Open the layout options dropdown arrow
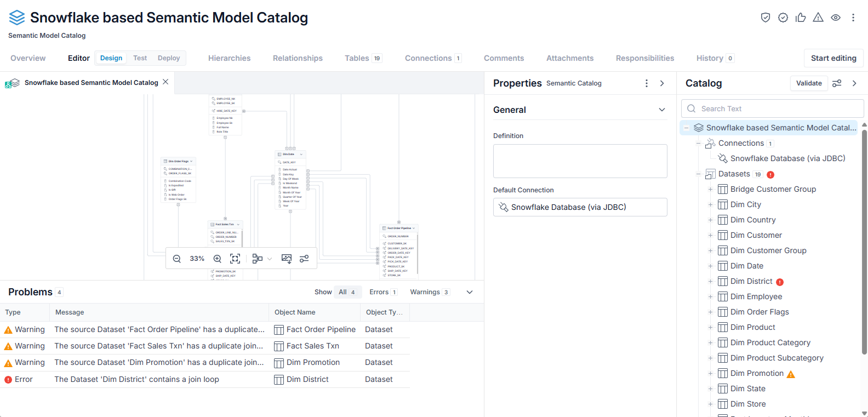This screenshot has height=417, width=868. pyautogui.click(x=270, y=259)
